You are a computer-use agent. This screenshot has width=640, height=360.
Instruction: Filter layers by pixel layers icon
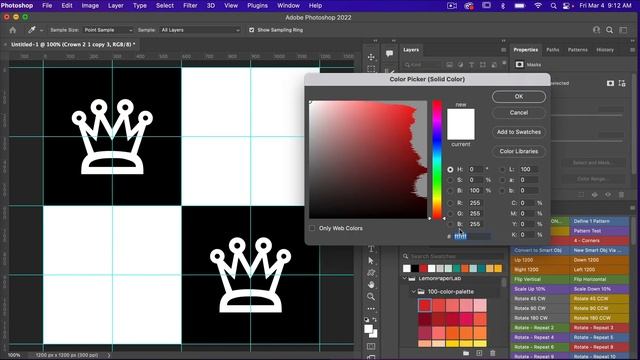pyautogui.click(x=449, y=64)
